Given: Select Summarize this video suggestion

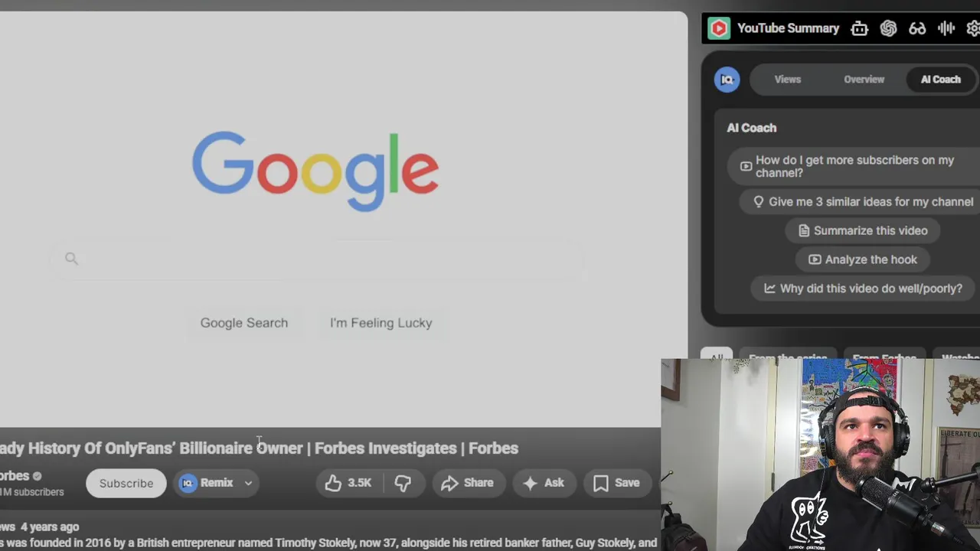Looking at the screenshot, I should [862, 230].
